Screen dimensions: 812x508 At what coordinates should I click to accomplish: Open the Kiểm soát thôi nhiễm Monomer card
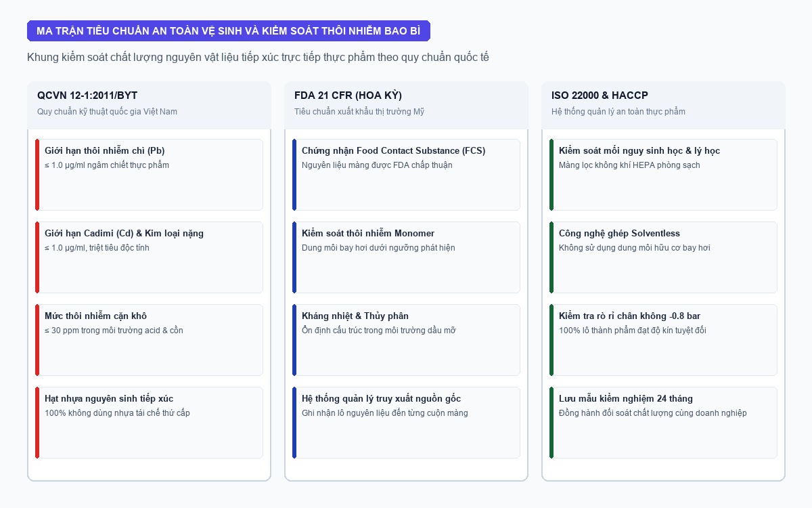(x=406, y=257)
